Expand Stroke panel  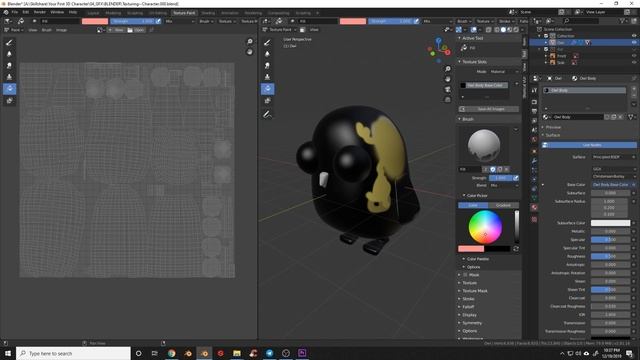[x=468, y=299]
